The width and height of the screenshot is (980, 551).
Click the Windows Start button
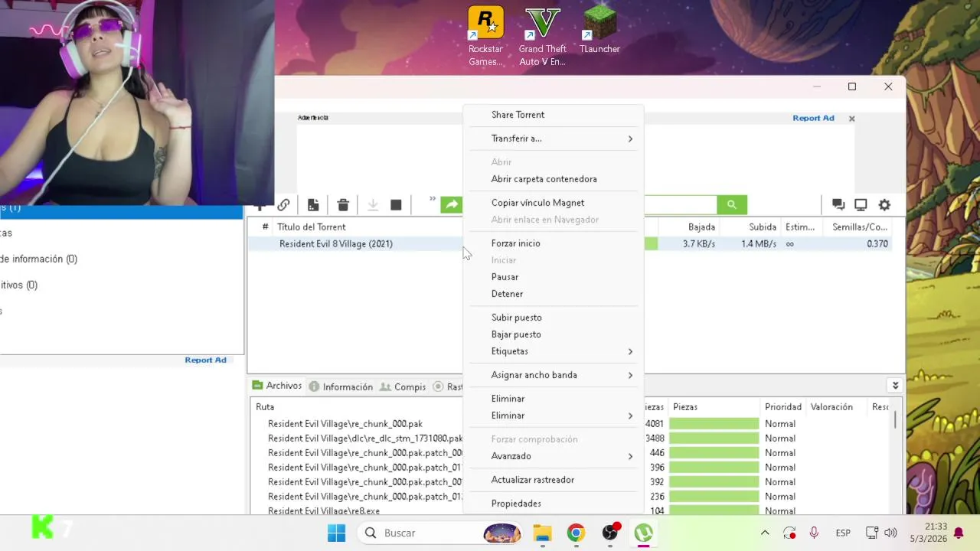(336, 533)
